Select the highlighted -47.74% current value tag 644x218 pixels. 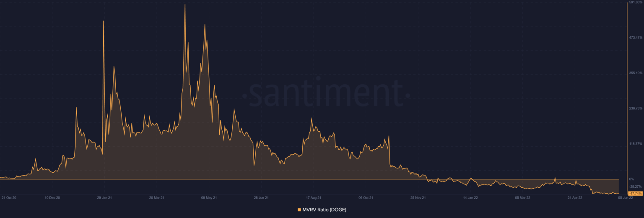coord(635,193)
